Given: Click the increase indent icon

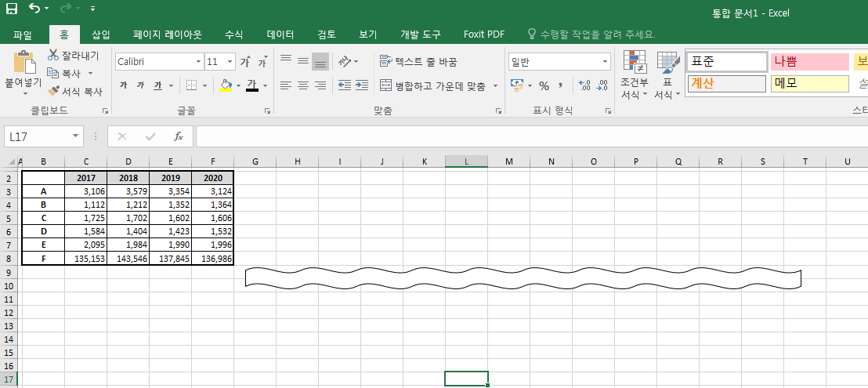Looking at the screenshot, I should click(x=362, y=85).
